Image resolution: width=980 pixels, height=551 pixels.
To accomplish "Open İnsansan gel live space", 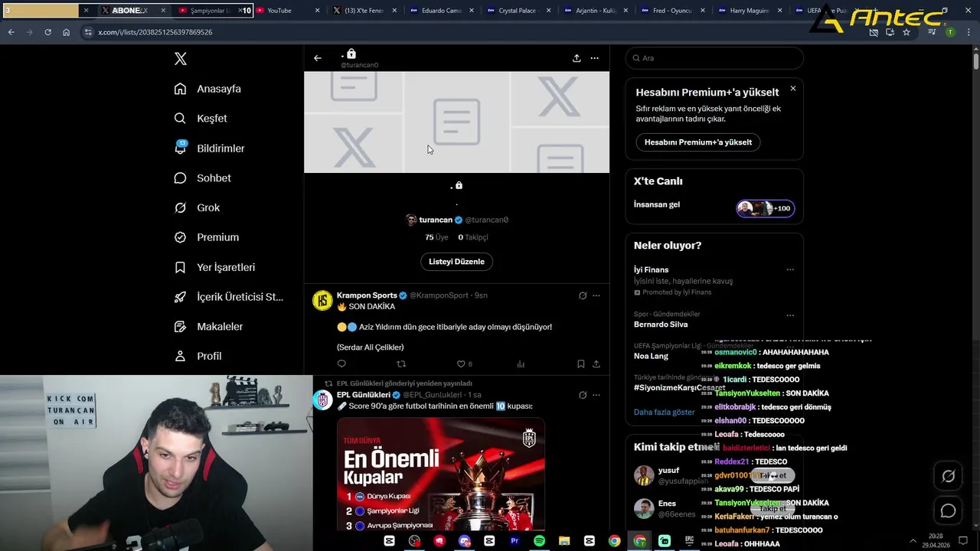I will pyautogui.click(x=657, y=204).
